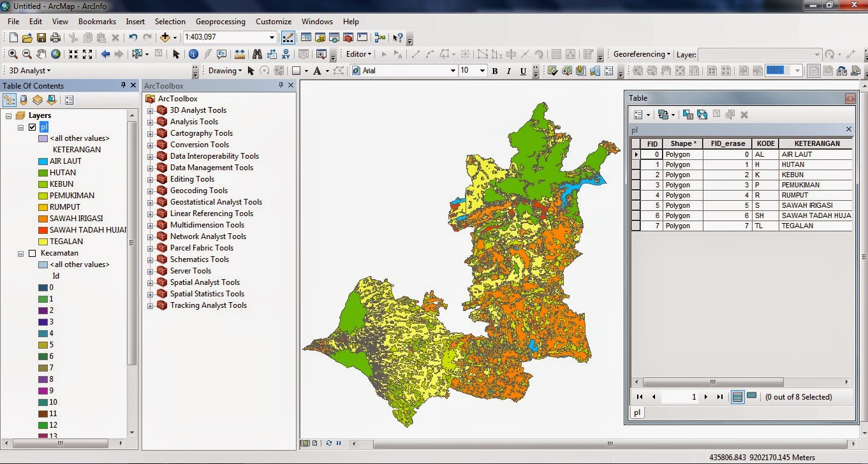Activate the Pan tool

point(41,54)
